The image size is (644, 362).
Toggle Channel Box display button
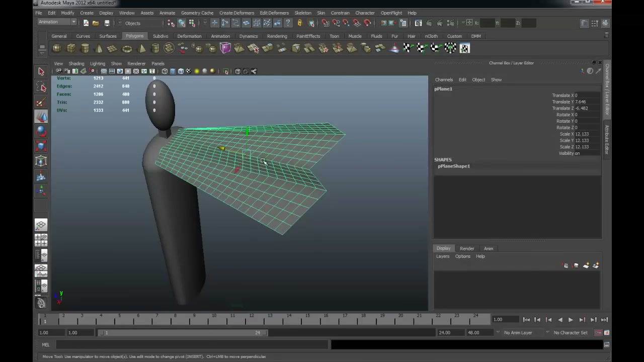click(x=605, y=23)
